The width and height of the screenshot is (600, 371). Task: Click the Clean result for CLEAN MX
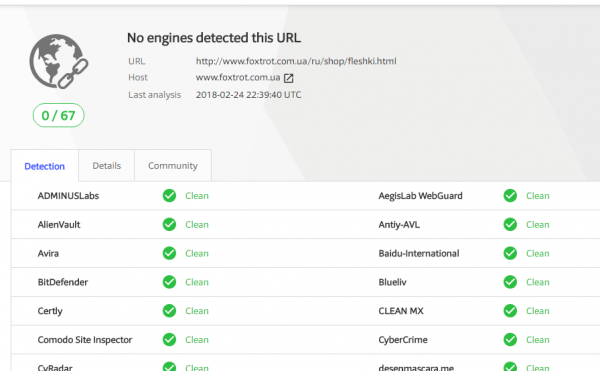pyautogui.click(x=538, y=311)
